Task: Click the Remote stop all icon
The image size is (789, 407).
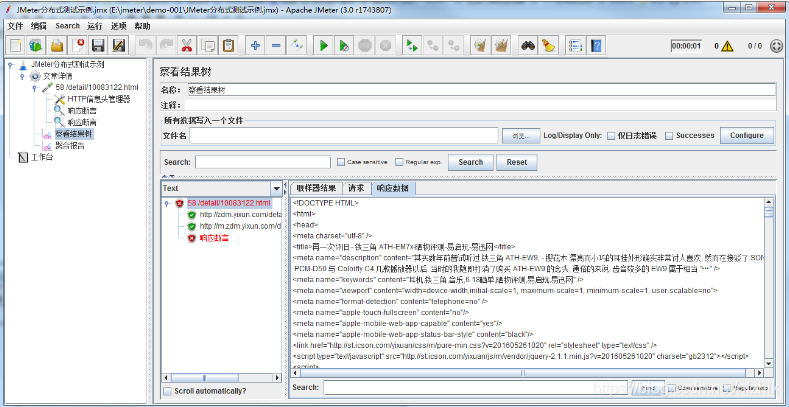Action: (x=432, y=46)
